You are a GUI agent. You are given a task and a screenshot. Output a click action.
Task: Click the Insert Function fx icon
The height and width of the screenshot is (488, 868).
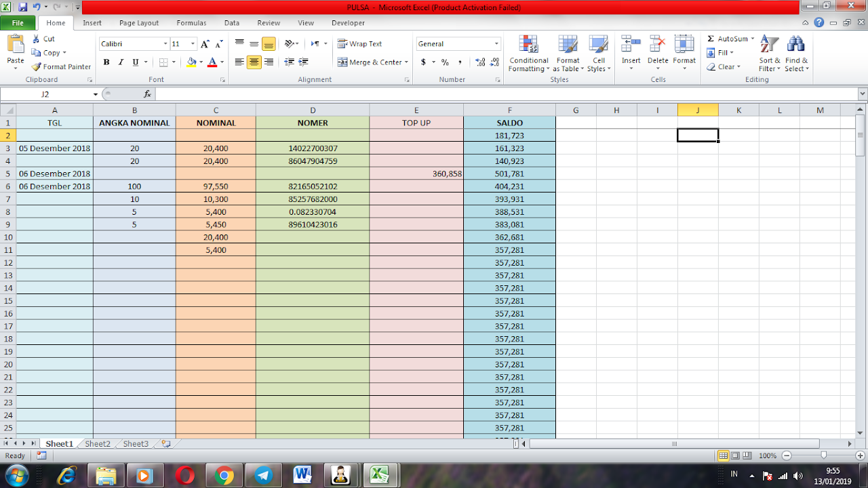147,94
